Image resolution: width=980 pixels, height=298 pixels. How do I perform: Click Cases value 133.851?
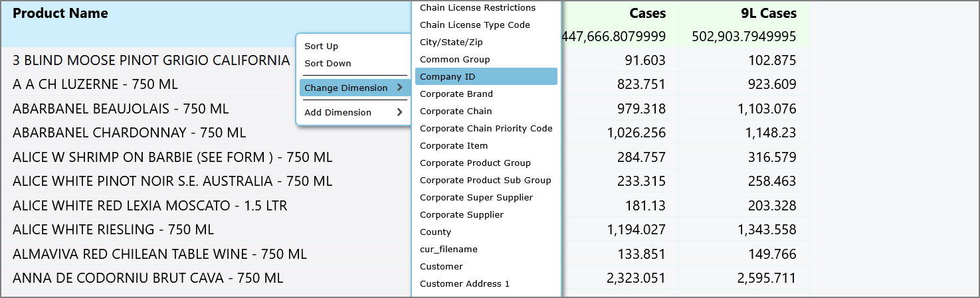coord(642,254)
